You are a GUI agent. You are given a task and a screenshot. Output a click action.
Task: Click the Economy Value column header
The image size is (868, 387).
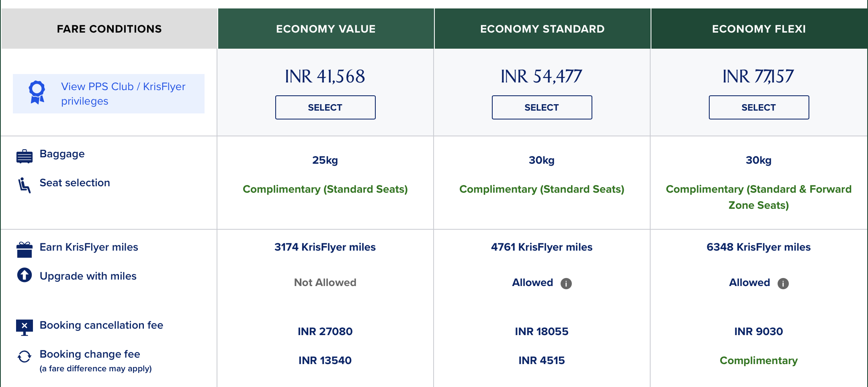[x=325, y=29]
